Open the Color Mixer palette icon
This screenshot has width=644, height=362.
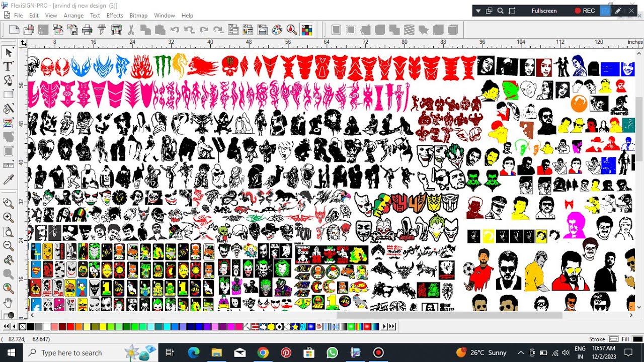coord(277,30)
